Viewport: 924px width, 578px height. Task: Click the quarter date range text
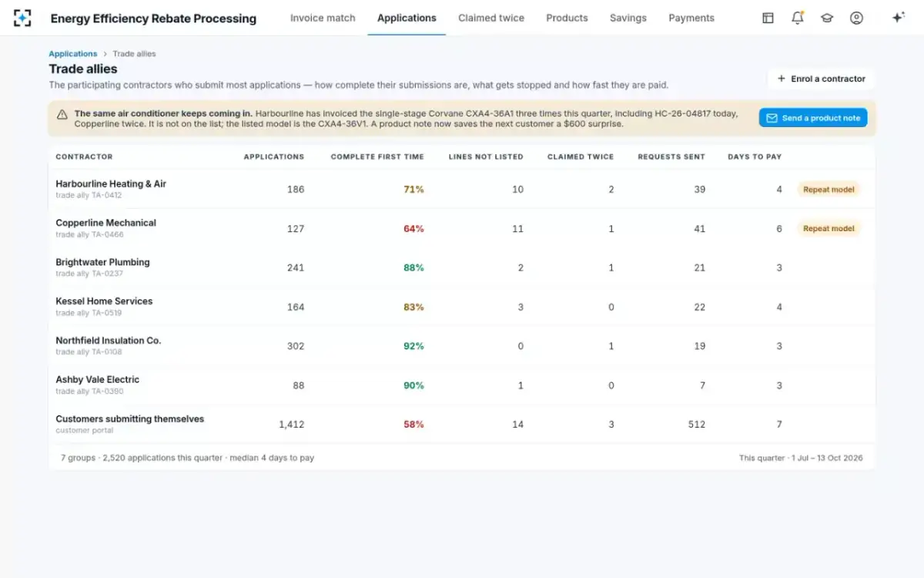(x=801, y=458)
